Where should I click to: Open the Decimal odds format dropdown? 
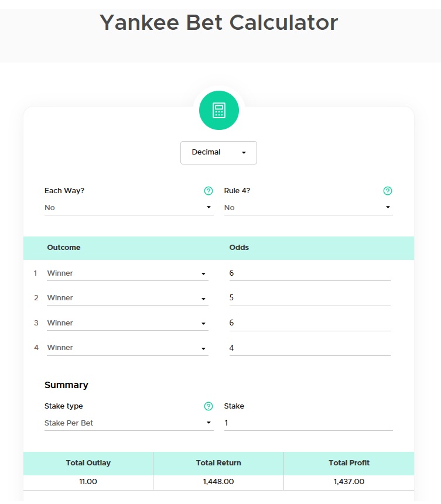point(218,152)
